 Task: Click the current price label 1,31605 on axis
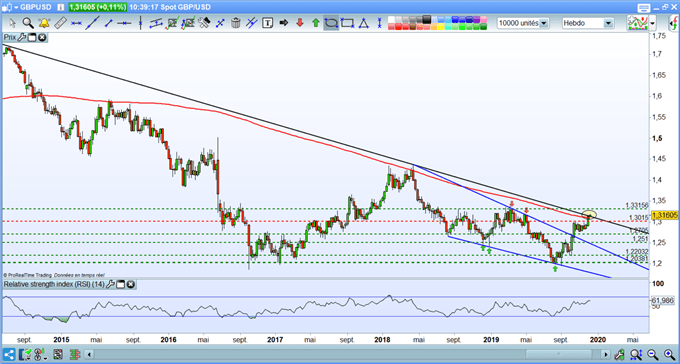[x=664, y=215]
